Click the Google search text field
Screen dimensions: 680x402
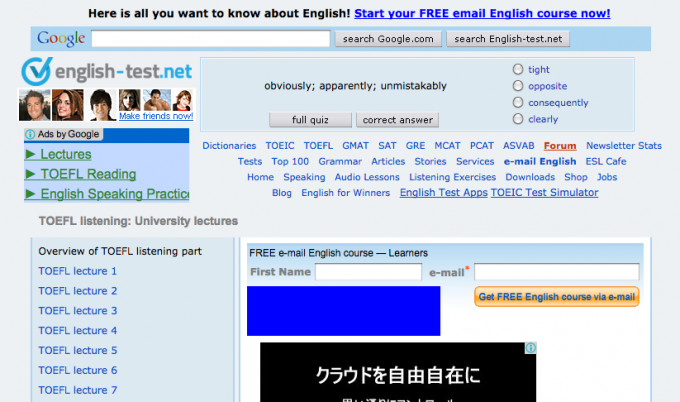click(x=211, y=39)
